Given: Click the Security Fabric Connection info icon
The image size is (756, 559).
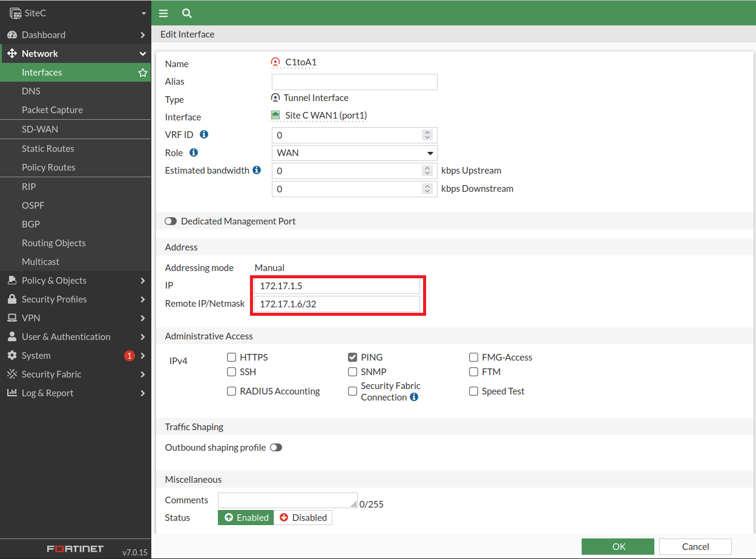Looking at the screenshot, I should click(414, 397).
